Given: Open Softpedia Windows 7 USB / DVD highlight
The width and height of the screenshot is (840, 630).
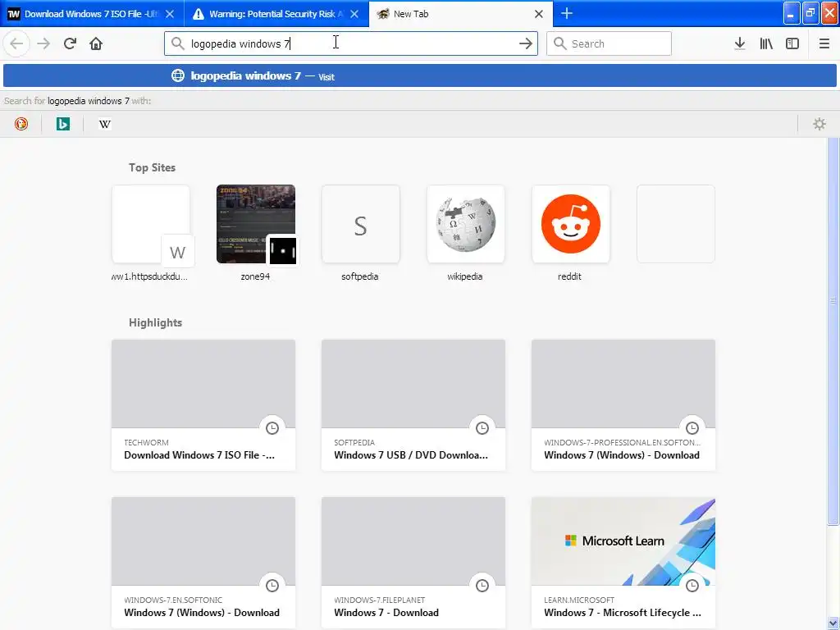Looking at the screenshot, I should (413, 405).
